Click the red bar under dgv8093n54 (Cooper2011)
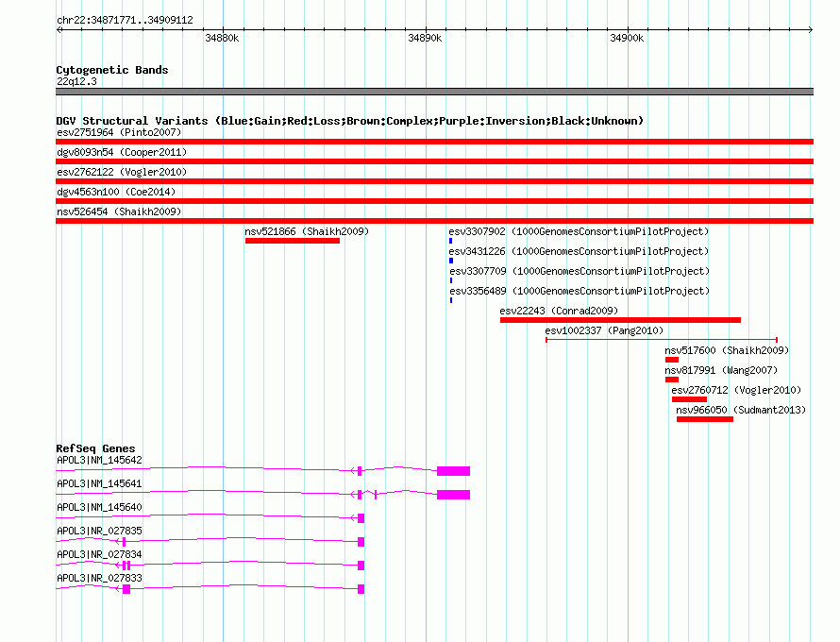 [434, 161]
